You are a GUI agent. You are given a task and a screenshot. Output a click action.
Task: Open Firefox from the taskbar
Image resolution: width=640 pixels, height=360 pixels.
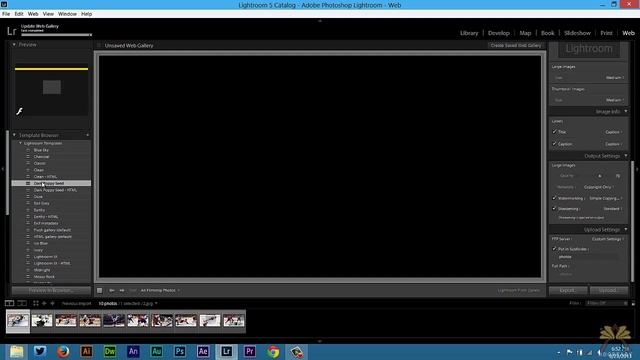pos(63,351)
